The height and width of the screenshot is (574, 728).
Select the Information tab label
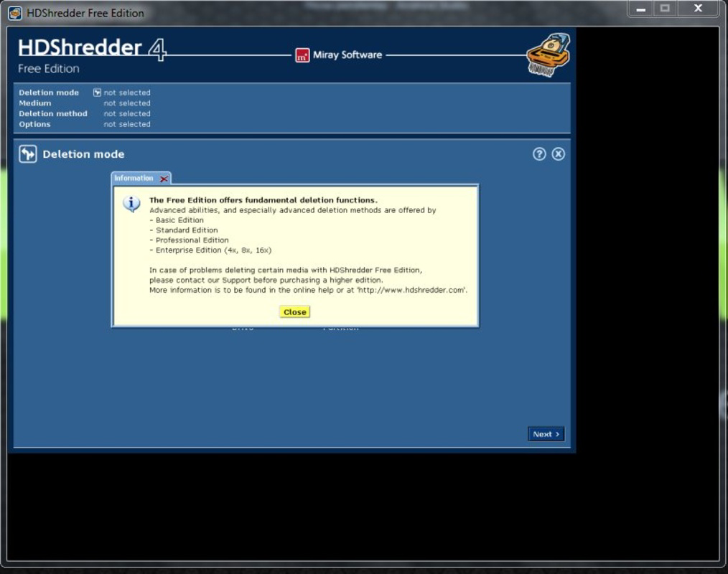click(x=134, y=178)
